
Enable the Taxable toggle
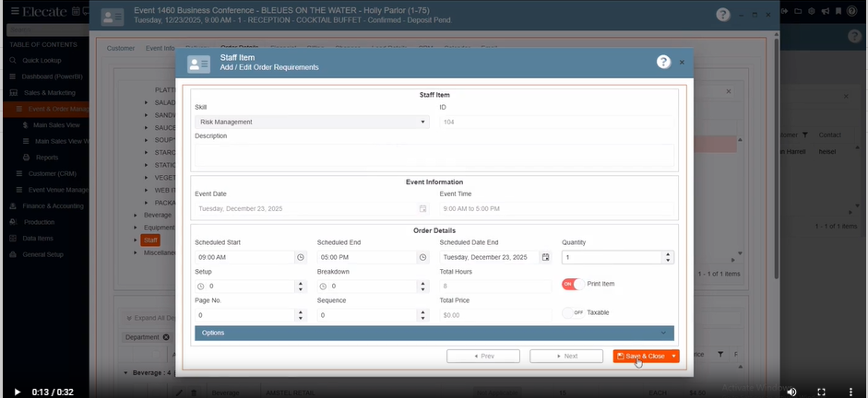click(x=573, y=312)
